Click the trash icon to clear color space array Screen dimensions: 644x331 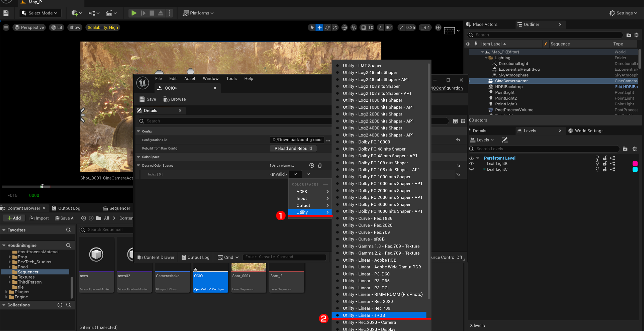pyautogui.click(x=320, y=165)
